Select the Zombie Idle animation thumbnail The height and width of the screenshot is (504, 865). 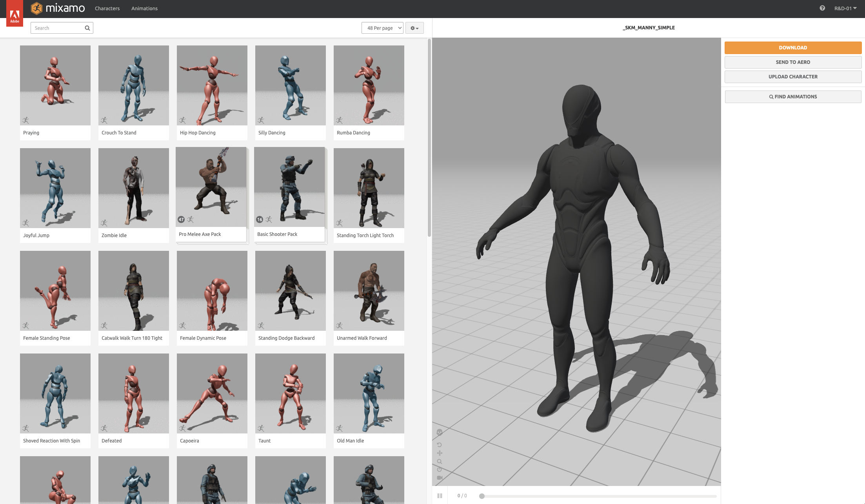pyautogui.click(x=133, y=188)
